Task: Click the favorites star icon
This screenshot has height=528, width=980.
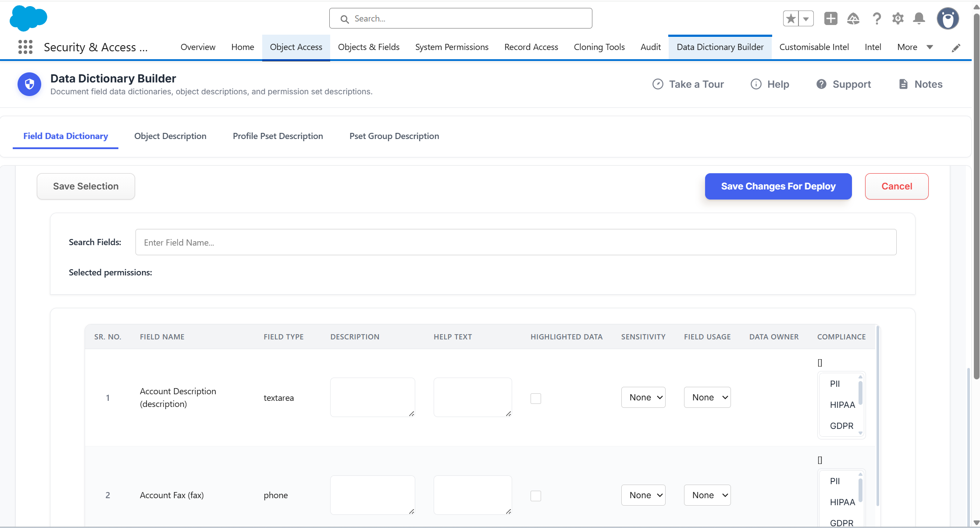Action: point(791,18)
